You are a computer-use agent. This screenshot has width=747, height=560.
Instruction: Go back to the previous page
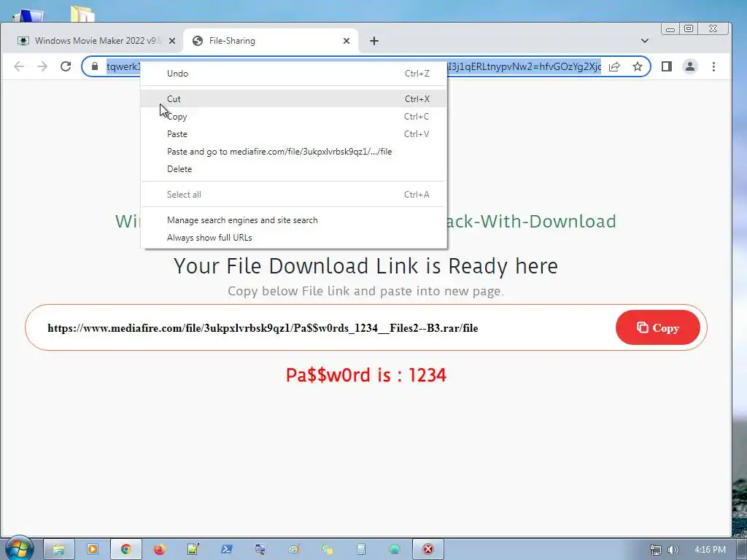point(19,66)
